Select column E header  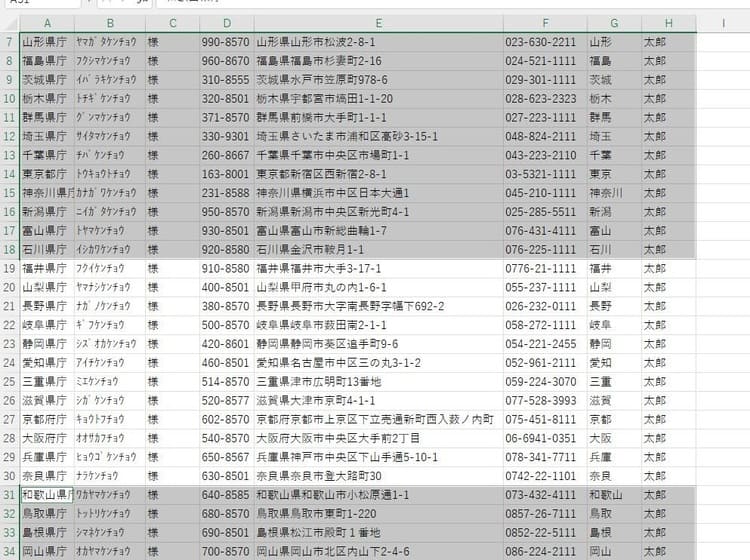(378, 23)
